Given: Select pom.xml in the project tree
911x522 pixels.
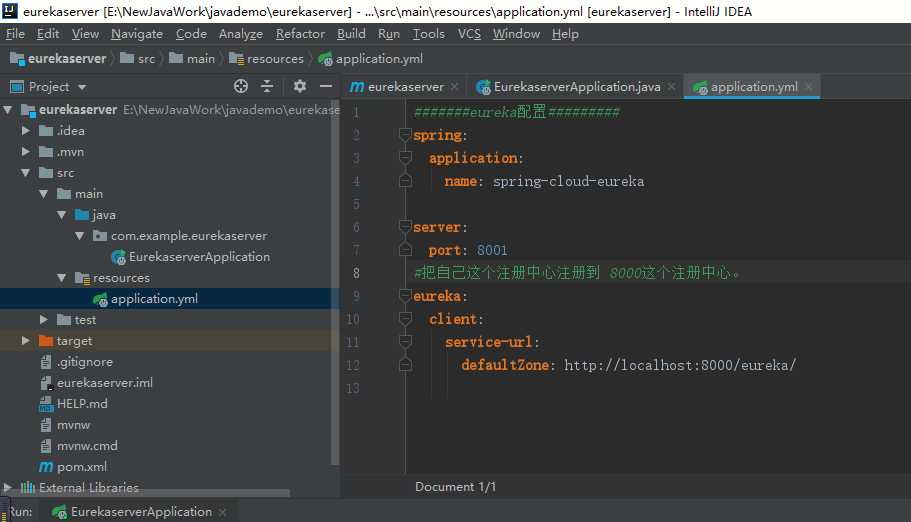Looking at the screenshot, I should pos(81,467).
